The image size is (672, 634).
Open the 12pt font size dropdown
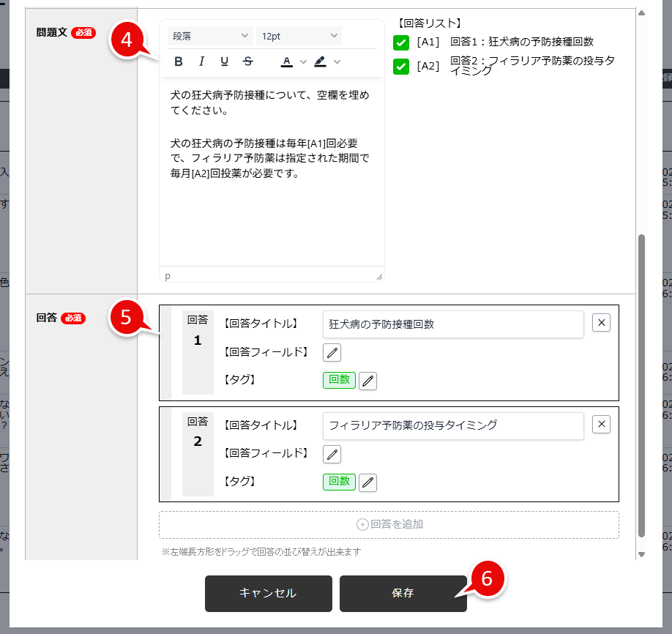pyautogui.click(x=299, y=35)
